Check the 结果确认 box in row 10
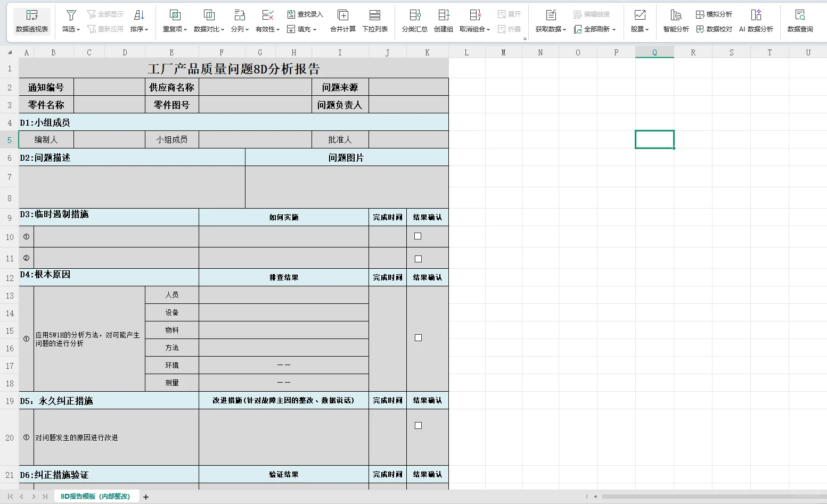 [418, 236]
